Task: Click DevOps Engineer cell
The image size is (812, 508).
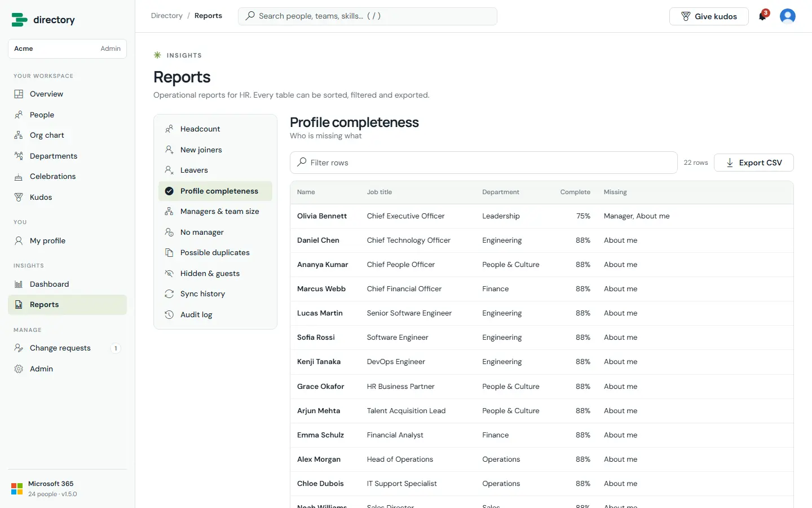Action: click(396, 362)
